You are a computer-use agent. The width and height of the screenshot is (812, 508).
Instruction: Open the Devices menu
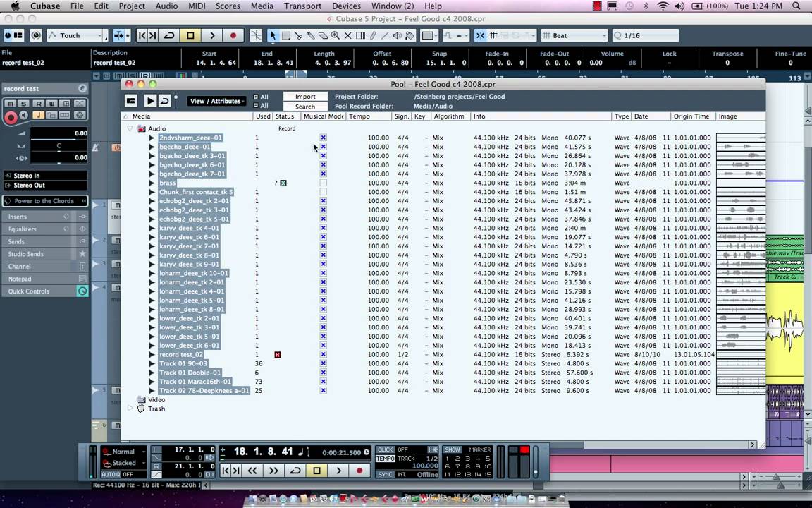[347, 6]
